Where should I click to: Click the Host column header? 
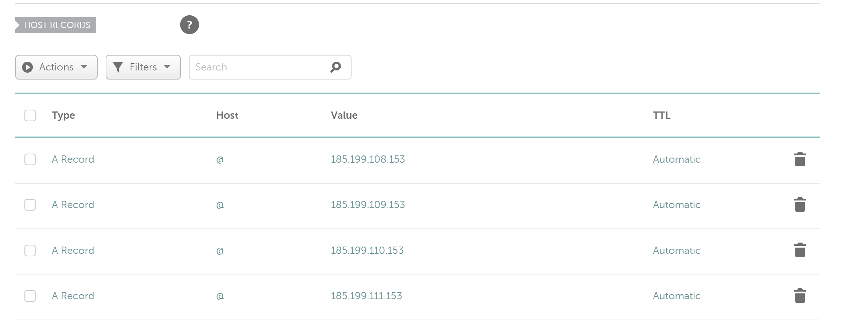click(227, 115)
